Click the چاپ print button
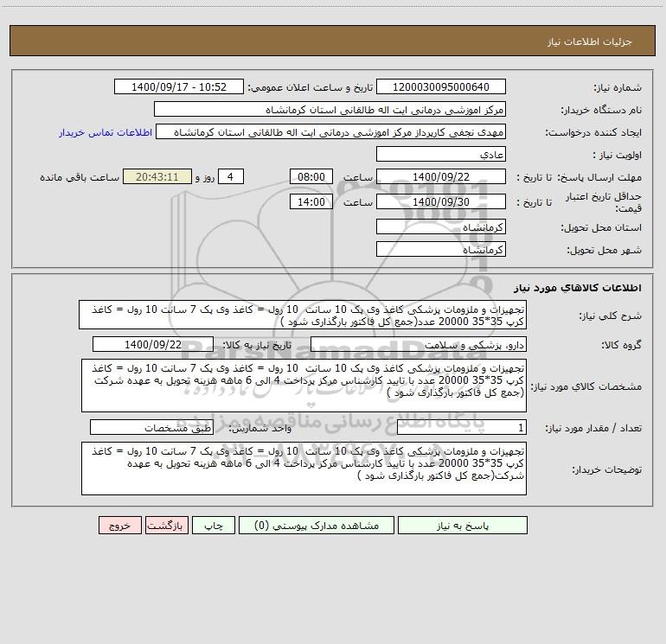The image size is (666, 644). coord(214,525)
